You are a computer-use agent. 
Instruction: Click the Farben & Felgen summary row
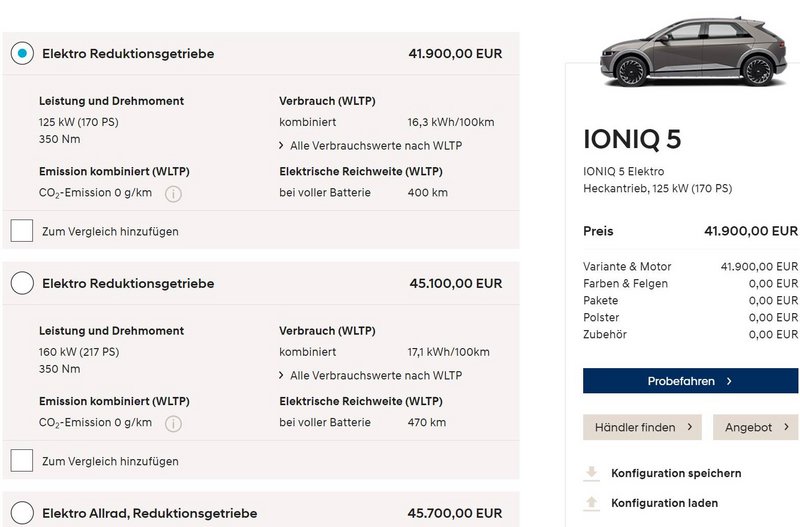pyautogui.click(x=690, y=284)
